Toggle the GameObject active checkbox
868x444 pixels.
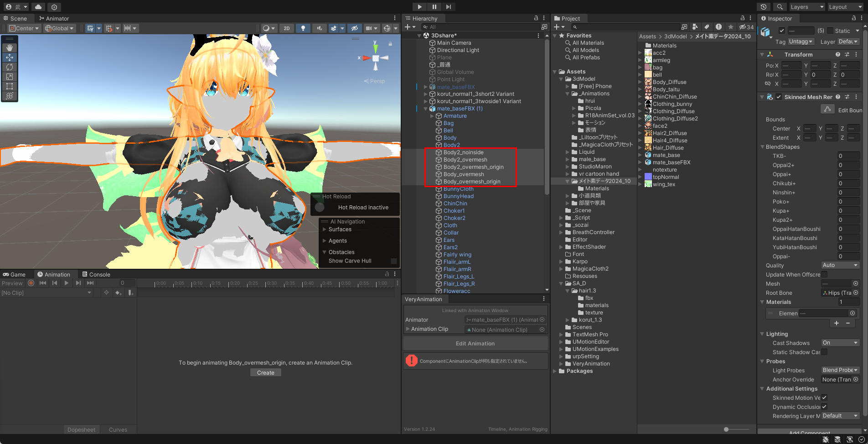pos(782,31)
